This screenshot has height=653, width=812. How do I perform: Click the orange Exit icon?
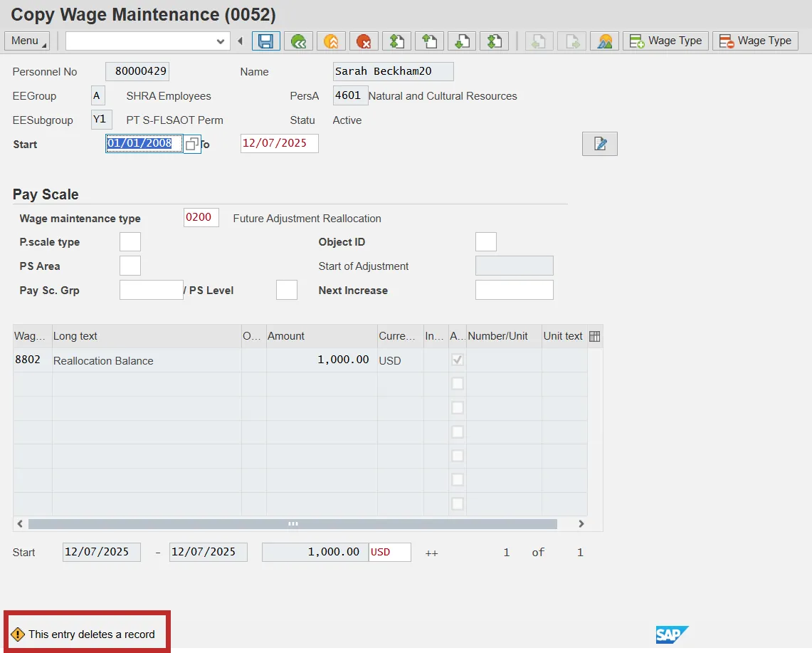[331, 41]
